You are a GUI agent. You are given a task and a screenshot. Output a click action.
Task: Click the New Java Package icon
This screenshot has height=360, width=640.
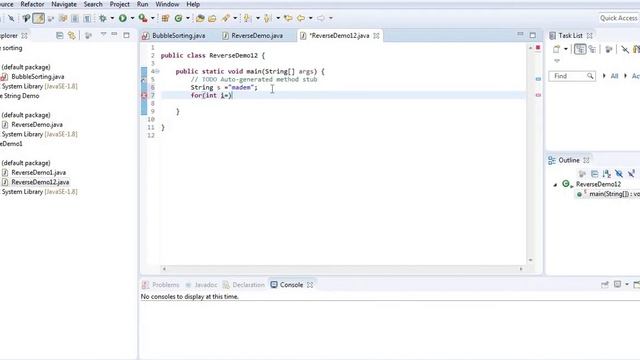pos(165,18)
